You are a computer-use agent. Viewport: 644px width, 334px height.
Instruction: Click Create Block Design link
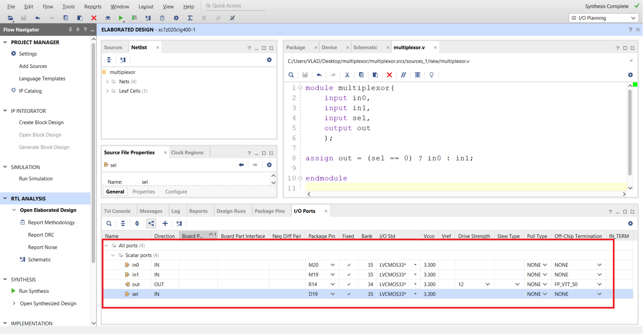(x=41, y=122)
